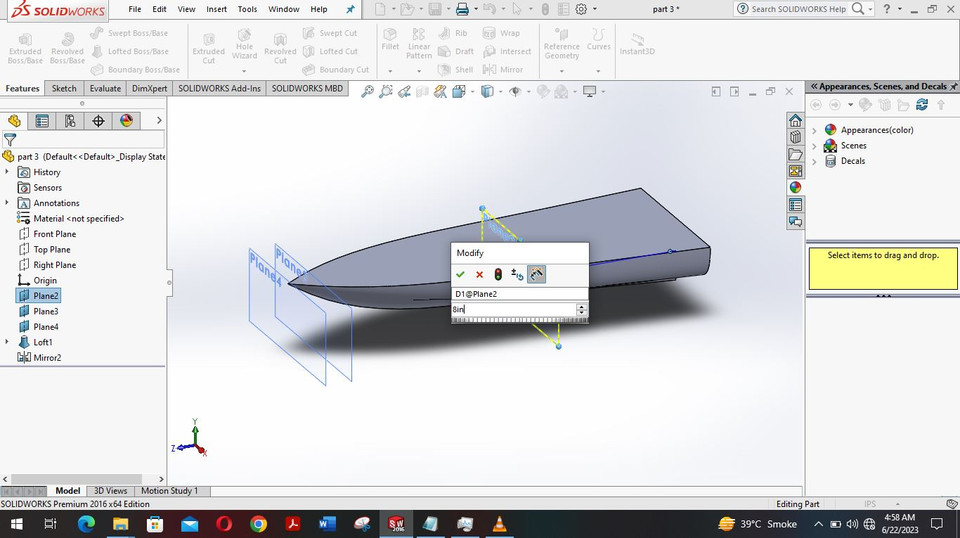The image size is (960, 538).
Task: Open Google Chrome from taskbar
Action: pos(258,524)
